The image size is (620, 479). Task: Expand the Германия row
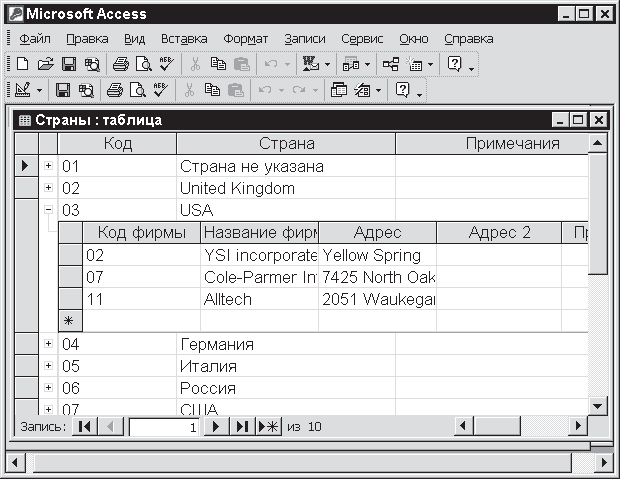coord(48,344)
